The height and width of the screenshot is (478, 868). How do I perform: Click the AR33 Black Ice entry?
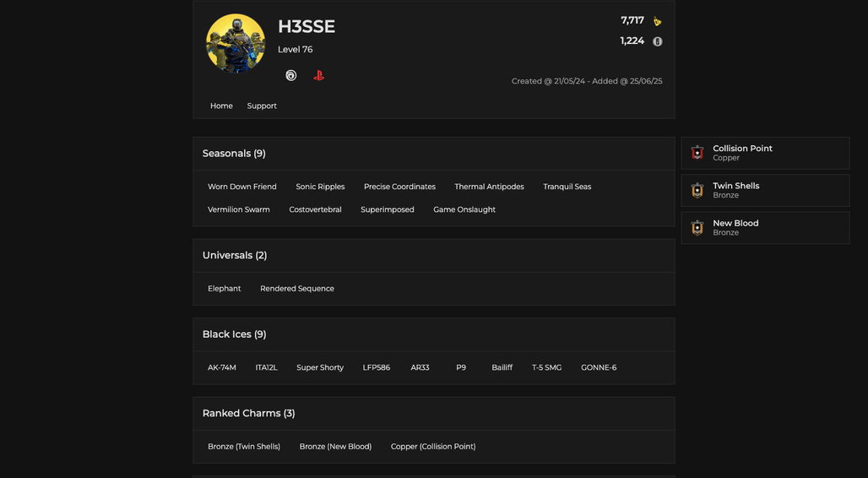[x=420, y=367]
